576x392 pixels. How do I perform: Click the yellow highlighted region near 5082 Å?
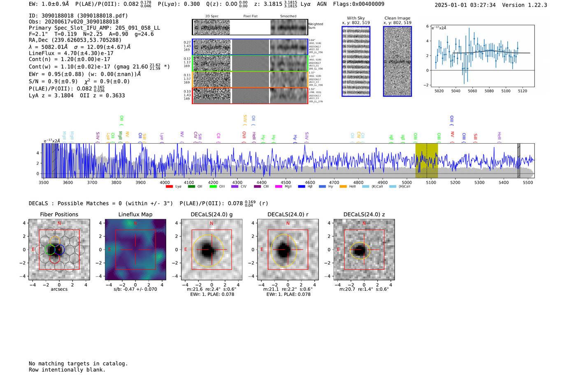[427, 161]
